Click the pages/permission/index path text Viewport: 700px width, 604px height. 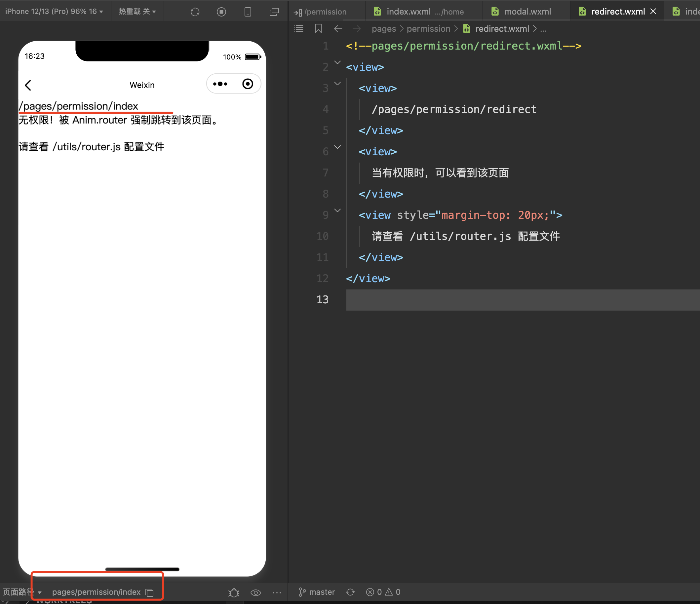96,592
